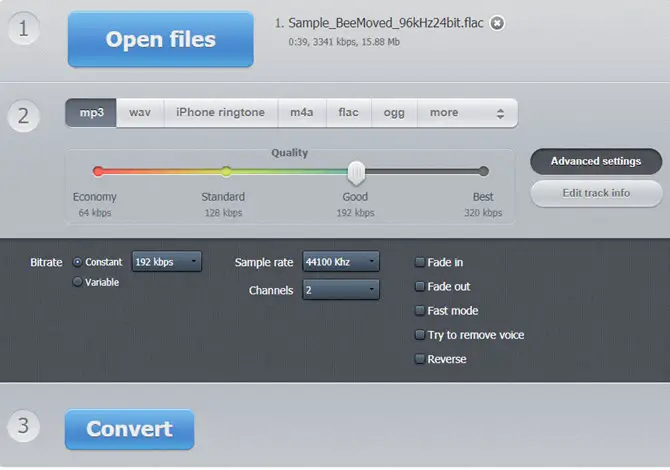Click the Convert button
670x470 pixels.
point(129,429)
